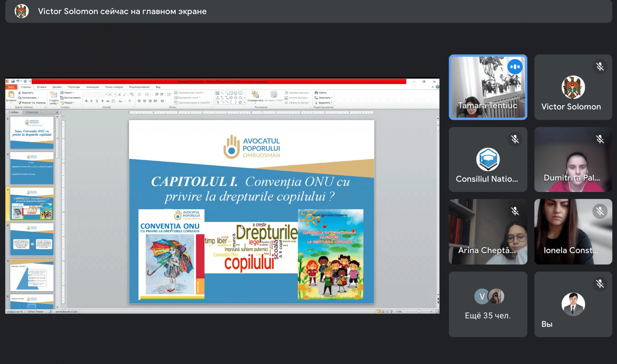The width and height of the screenshot is (617, 364).
Task: Switch to the Вставка (Insert) ribbon tab
Action: tap(41, 87)
